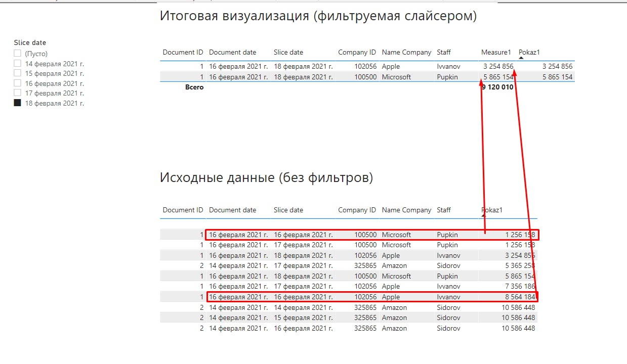627x364 pixels.
Task: Select 3 254 856 value in bottom table
Action: (520, 255)
